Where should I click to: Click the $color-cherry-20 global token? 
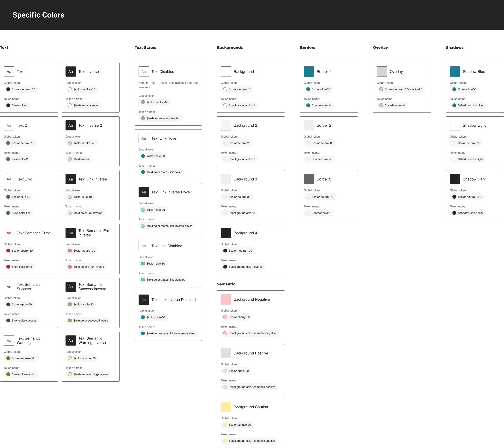pos(237,317)
